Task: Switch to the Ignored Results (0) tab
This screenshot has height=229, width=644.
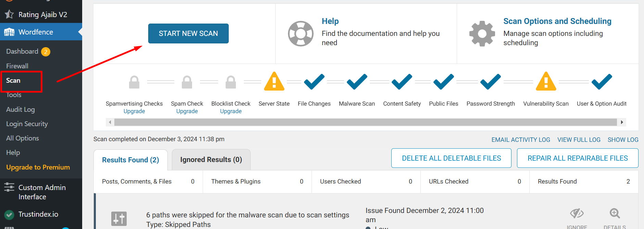Action: pyautogui.click(x=211, y=160)
